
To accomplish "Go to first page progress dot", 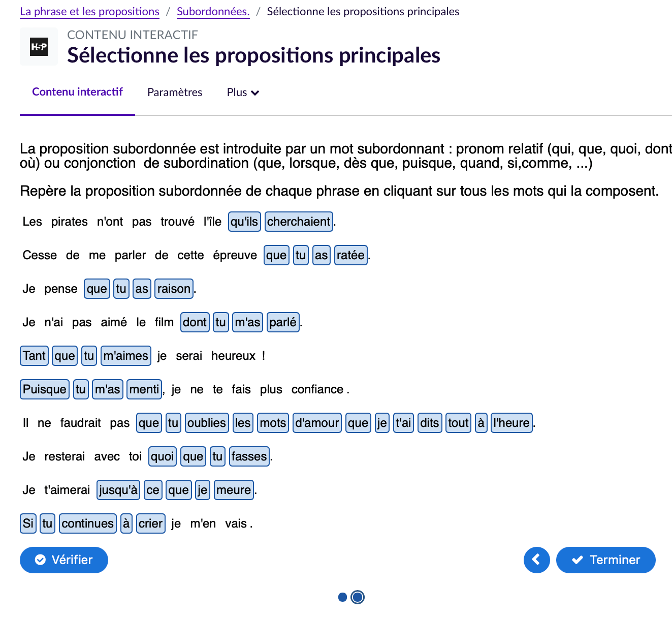I will [x=342, y=597].
